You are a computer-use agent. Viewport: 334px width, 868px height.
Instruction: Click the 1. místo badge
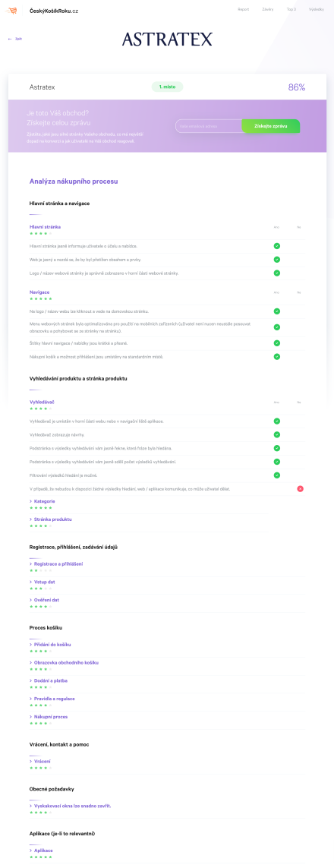pos(167,87)
